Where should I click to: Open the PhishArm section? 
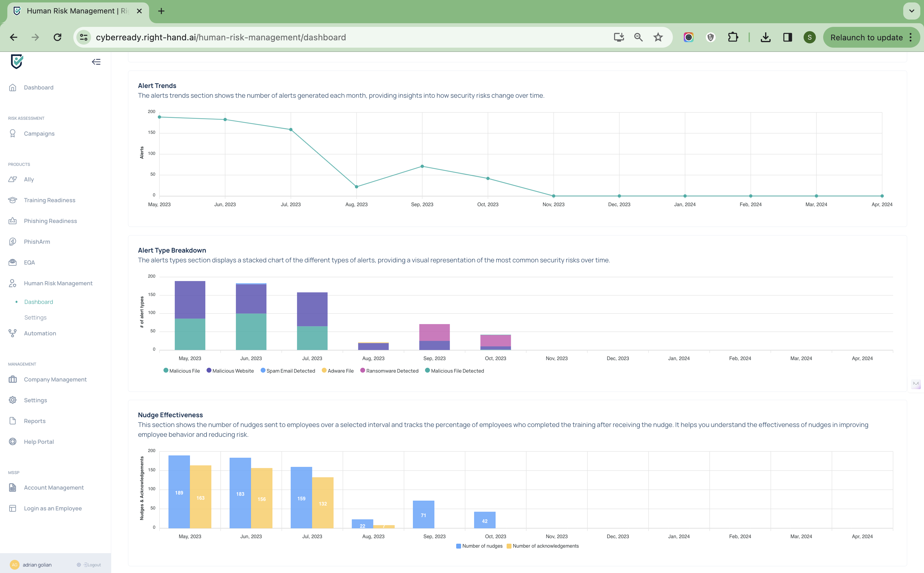tap(37, 241)
